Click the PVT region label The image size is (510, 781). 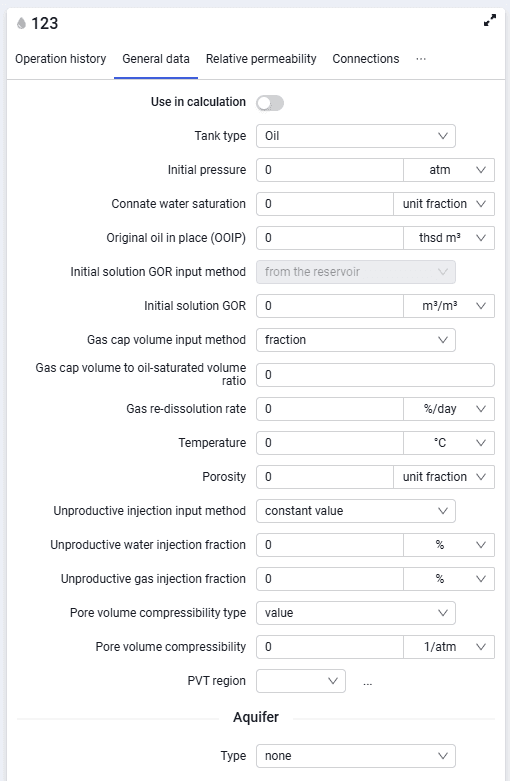(217, 680)
